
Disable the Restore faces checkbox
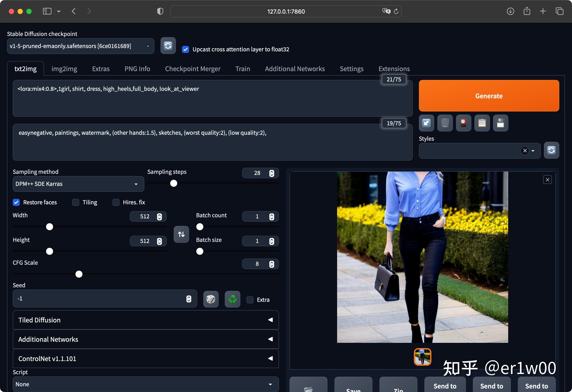click(16, 202)
